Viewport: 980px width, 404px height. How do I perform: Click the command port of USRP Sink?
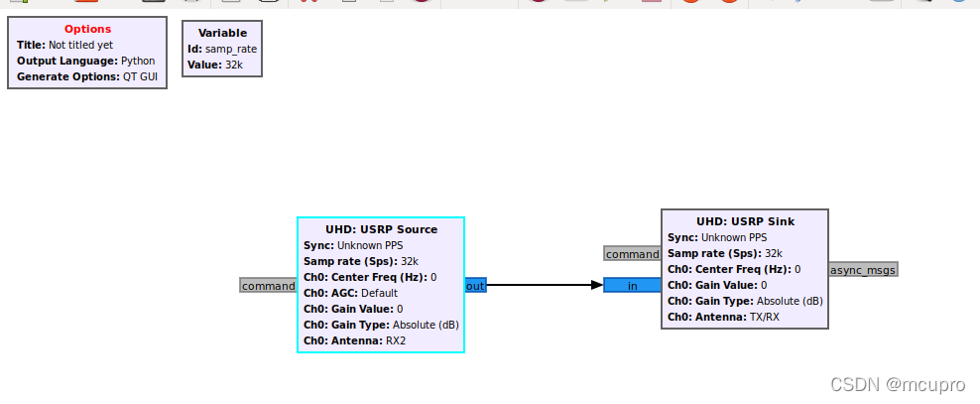[633, 254]
